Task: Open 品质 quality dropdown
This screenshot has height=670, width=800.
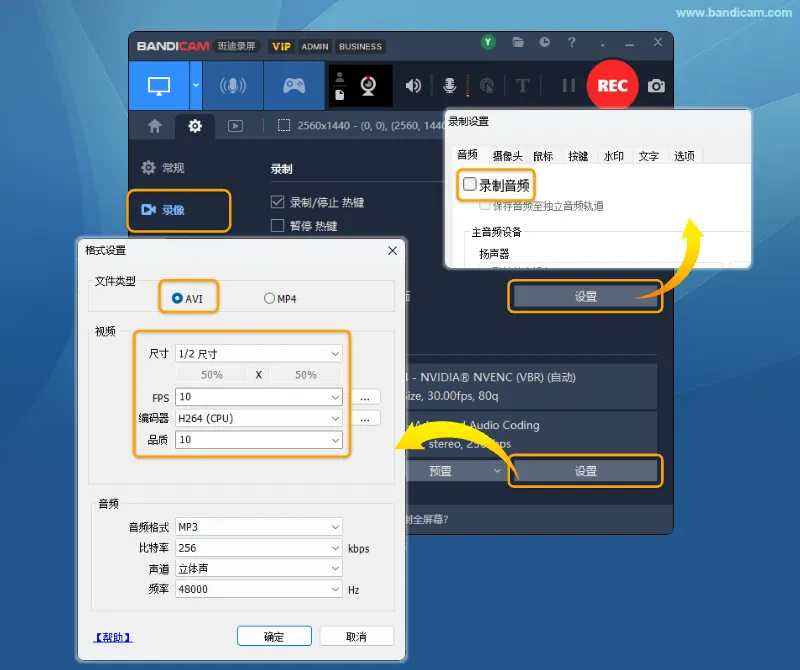Action: pos(259,439)
